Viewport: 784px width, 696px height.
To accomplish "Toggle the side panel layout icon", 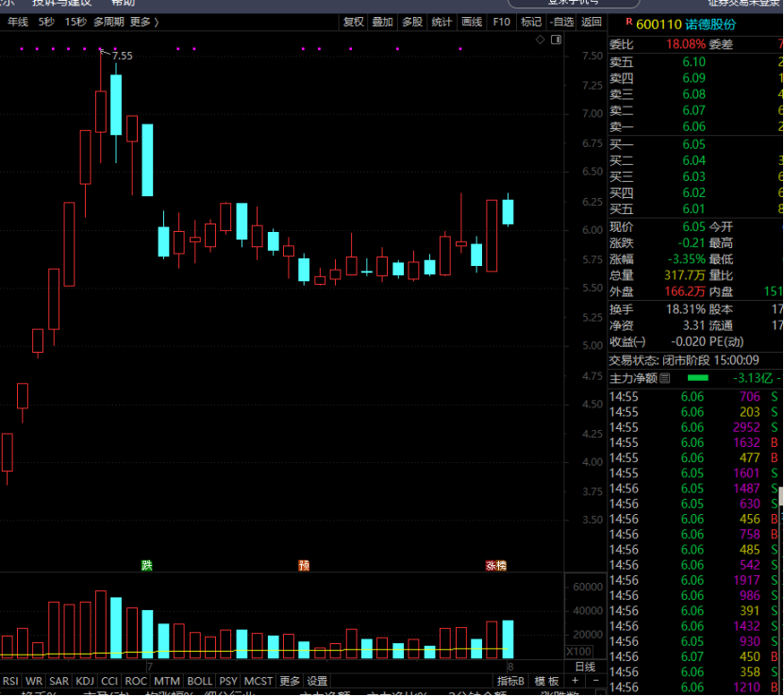I will (x=556, y=40).
